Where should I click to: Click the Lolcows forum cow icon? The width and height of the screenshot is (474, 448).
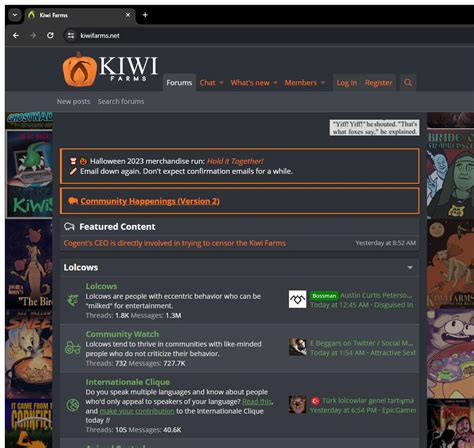[x=73, y=300]
